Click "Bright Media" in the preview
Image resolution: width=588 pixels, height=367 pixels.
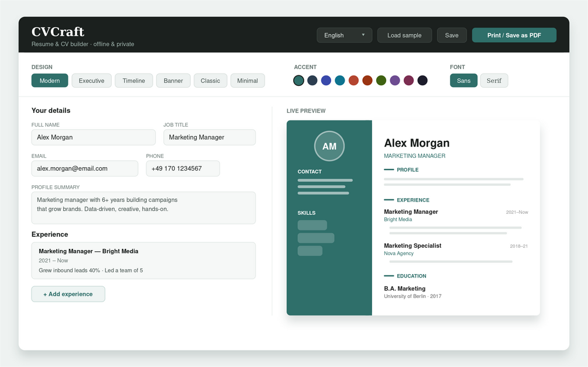click(x=398, y=220)
